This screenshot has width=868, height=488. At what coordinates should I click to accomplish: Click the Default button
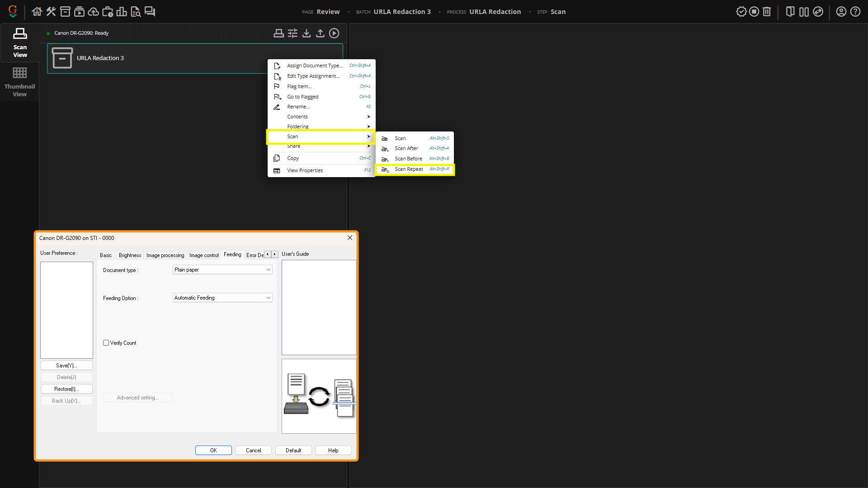point(293,450)
